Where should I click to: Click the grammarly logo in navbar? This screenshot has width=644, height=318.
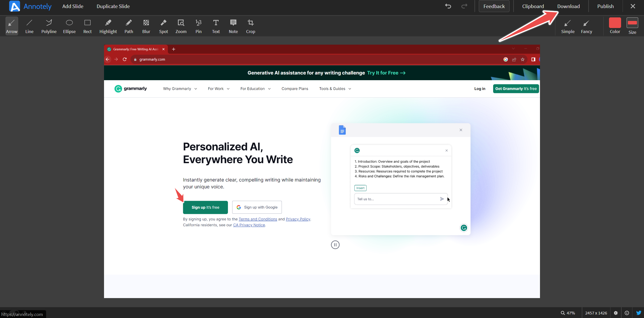point(130,89)
